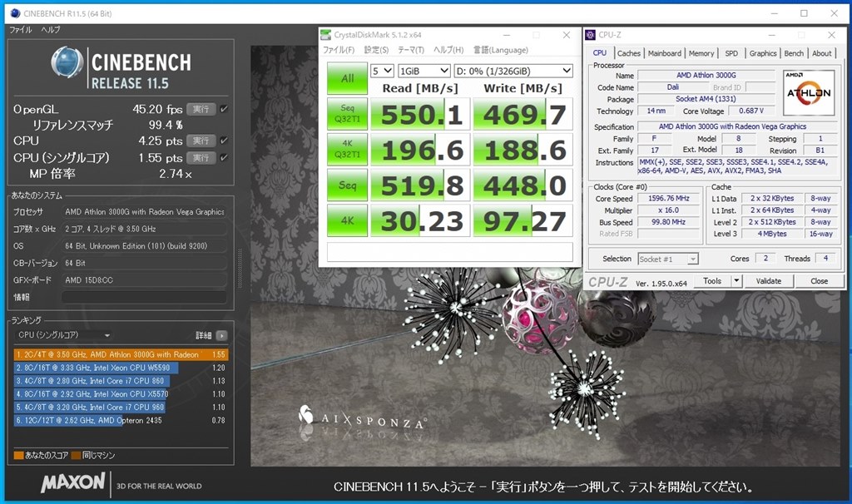Open CrystalDiskMark 言語(Language) menu
This screenshot has height=504, width=852.
[x=500, y=50]
